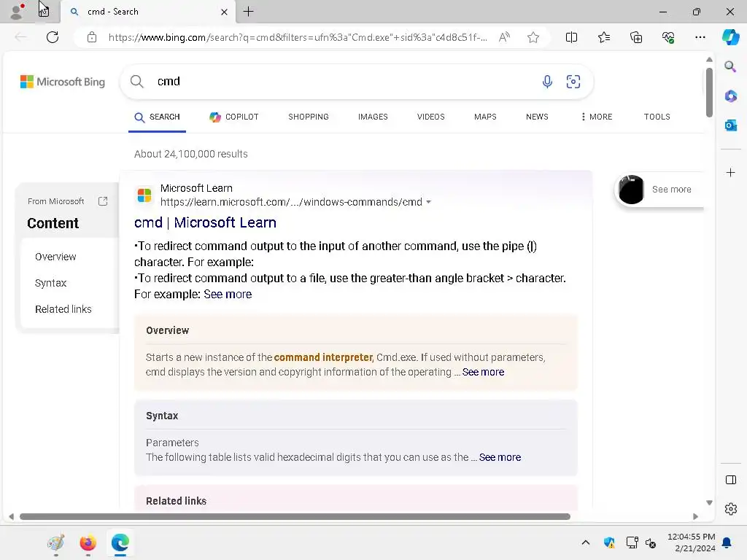
Task: Click the Microsoft Learn favicon
Action: (x=144, y=195)
